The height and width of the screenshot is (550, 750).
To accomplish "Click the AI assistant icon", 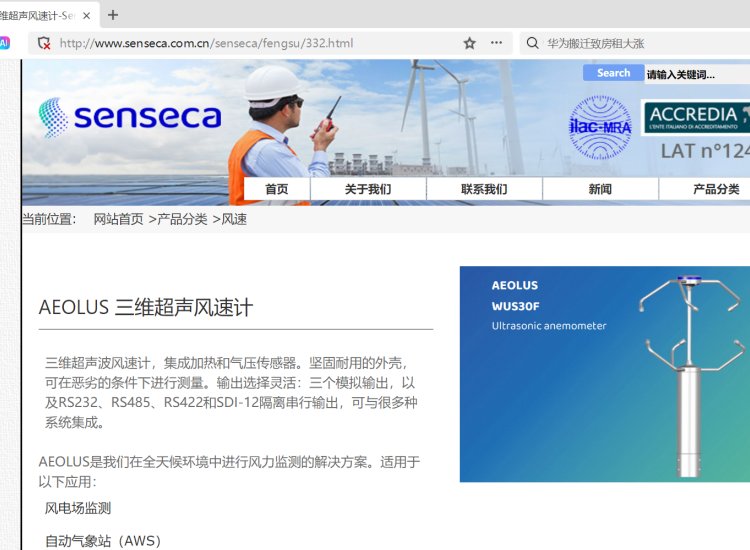I will [4, 43].
